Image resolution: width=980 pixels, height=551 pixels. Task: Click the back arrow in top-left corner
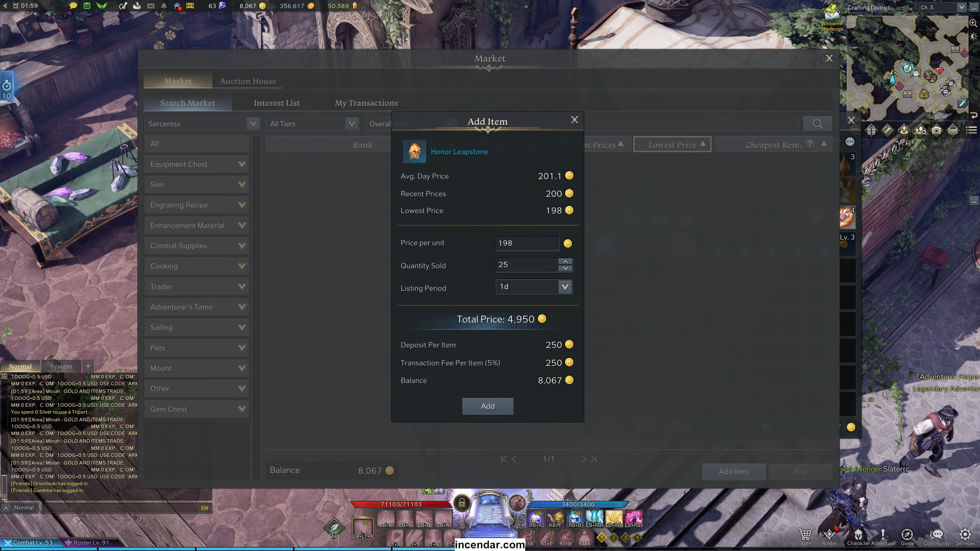(5, 6)
